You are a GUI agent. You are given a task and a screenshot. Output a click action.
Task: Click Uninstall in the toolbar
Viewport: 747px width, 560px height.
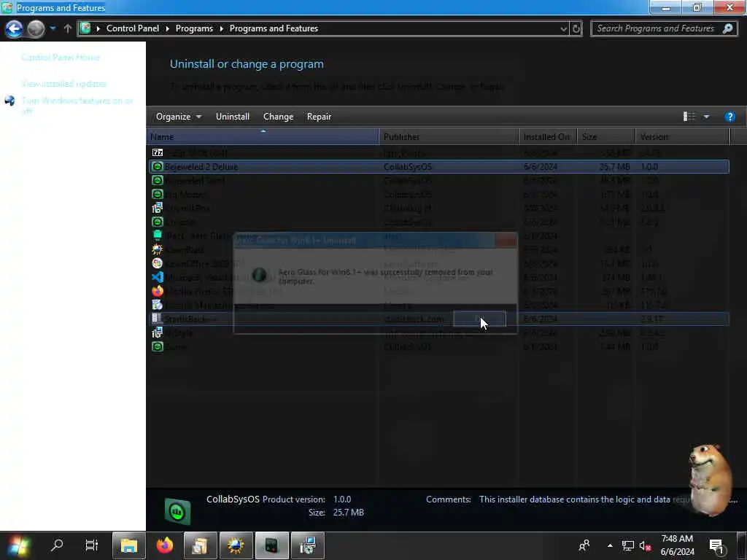(233, 117)
